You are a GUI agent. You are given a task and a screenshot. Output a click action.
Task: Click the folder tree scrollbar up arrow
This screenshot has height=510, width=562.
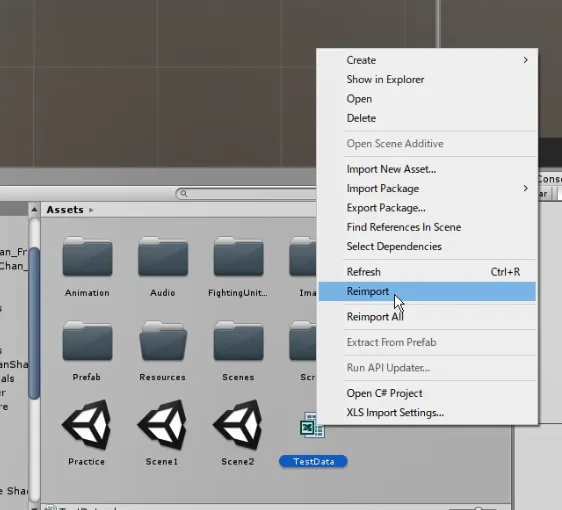pyautogui.click(x=34, y=209)
